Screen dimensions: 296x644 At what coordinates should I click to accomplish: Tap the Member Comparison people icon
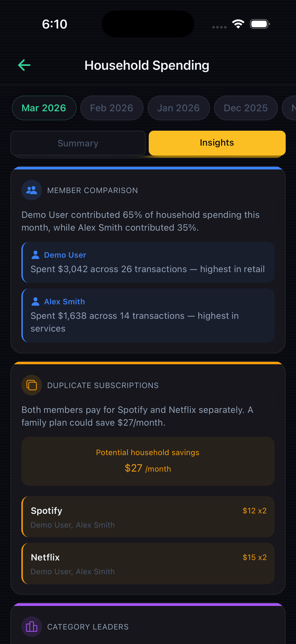tap(32, 190)
